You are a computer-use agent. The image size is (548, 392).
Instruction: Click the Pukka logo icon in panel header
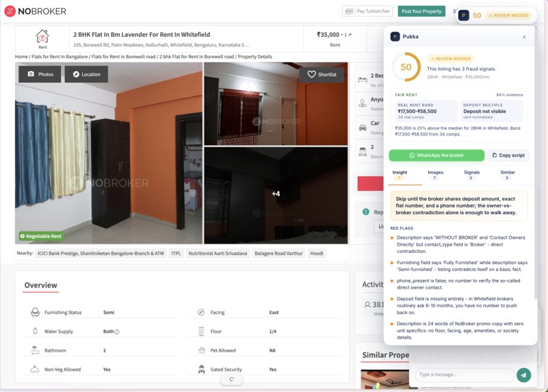coord(395,36)
